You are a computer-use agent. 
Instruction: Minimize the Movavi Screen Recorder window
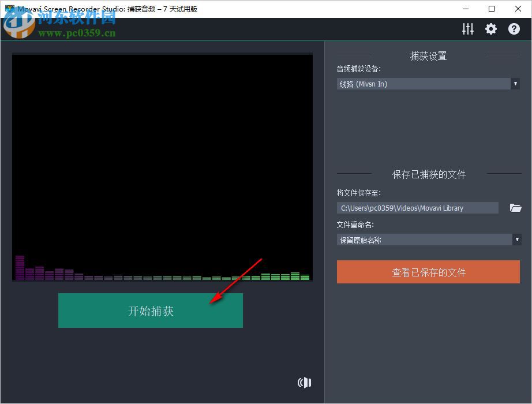(465, 9)
